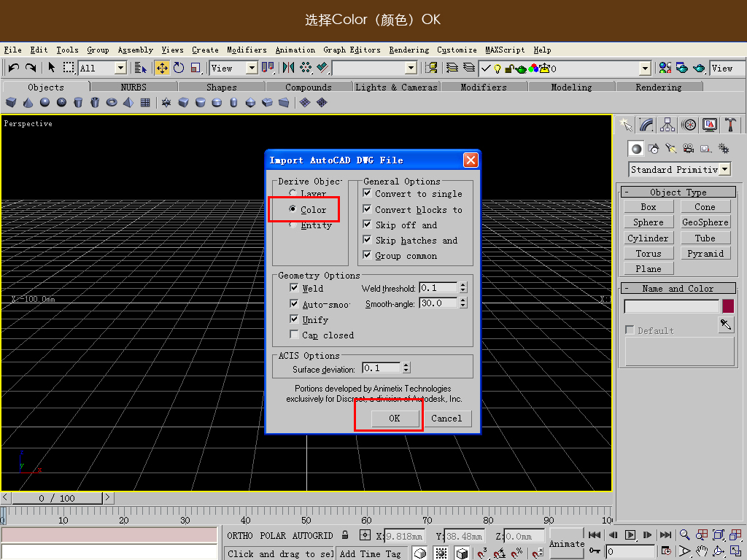The image size is (747, 560).
Task: Click the Cylinder object type button
Action: [x=648, y=238]
